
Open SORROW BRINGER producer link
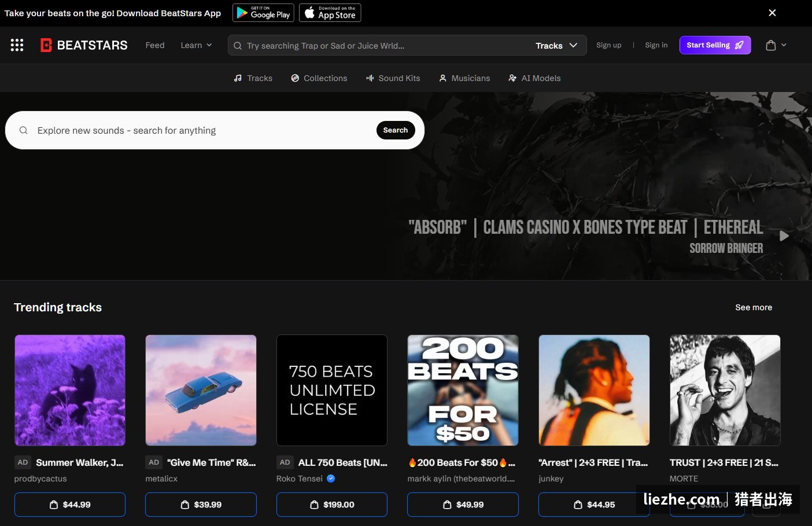click(726, 248)
